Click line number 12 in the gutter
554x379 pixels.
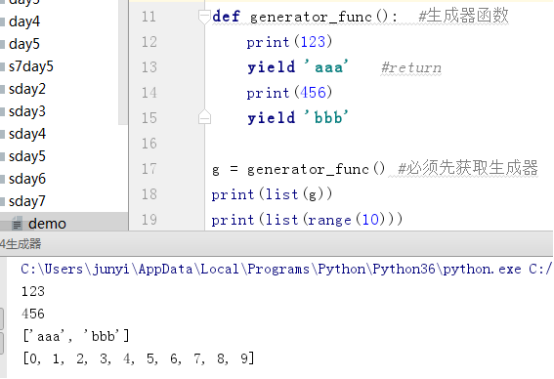(149, 42)
